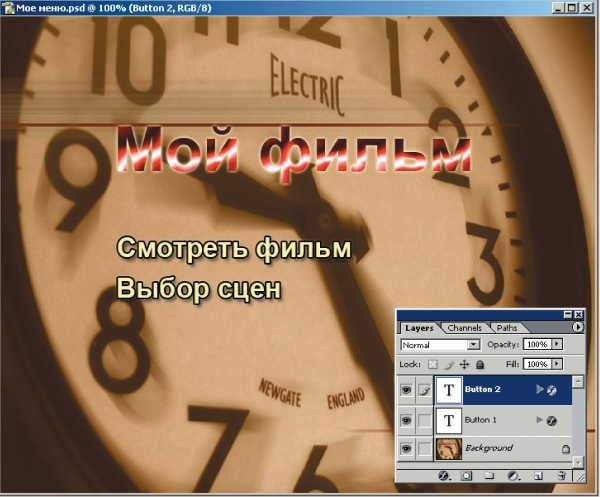600x497 pixels.
Task: Select the Button 1 layer name
Action: tap(480, 420)
